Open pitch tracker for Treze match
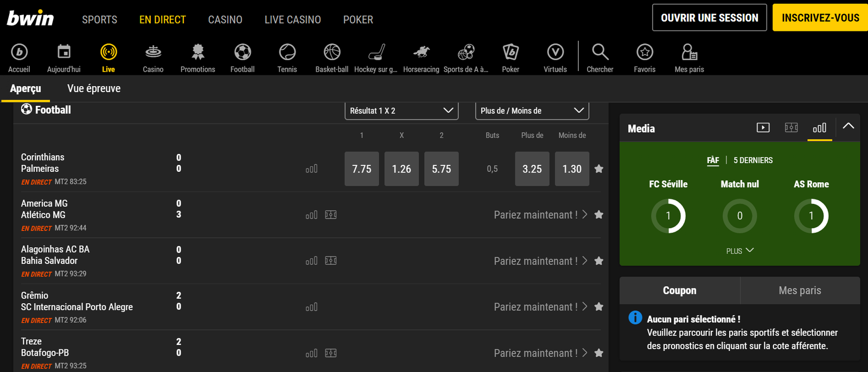868x372 pixels. pos(331,353)
